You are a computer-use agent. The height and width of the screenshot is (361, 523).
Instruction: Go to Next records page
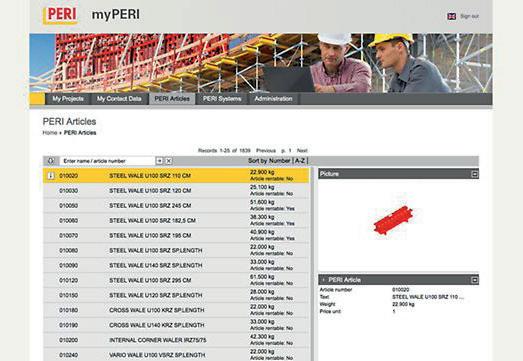click(x=302, y=150)
